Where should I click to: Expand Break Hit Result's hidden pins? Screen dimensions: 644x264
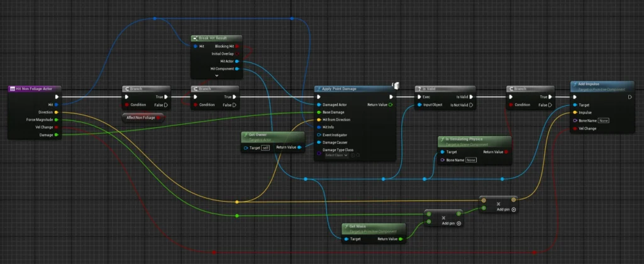pyautogui.click(x=216, y=76)
